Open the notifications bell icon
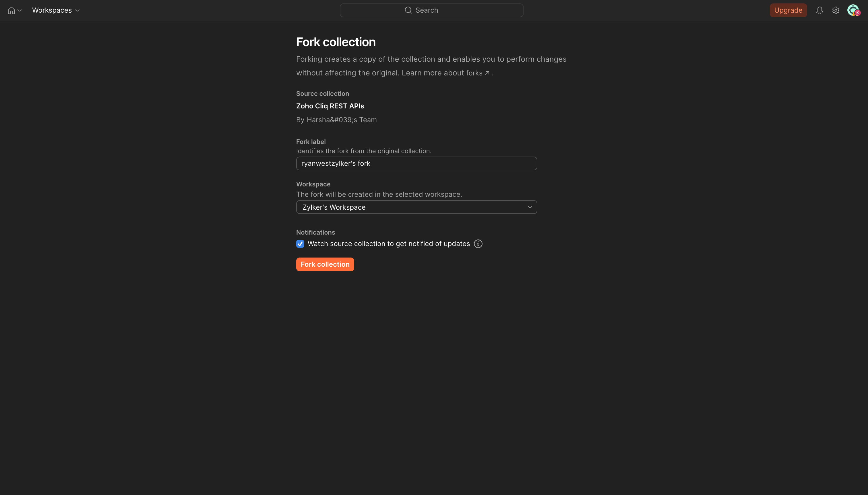The width and height of the screenshot is (868, 495). coord(819,11)
